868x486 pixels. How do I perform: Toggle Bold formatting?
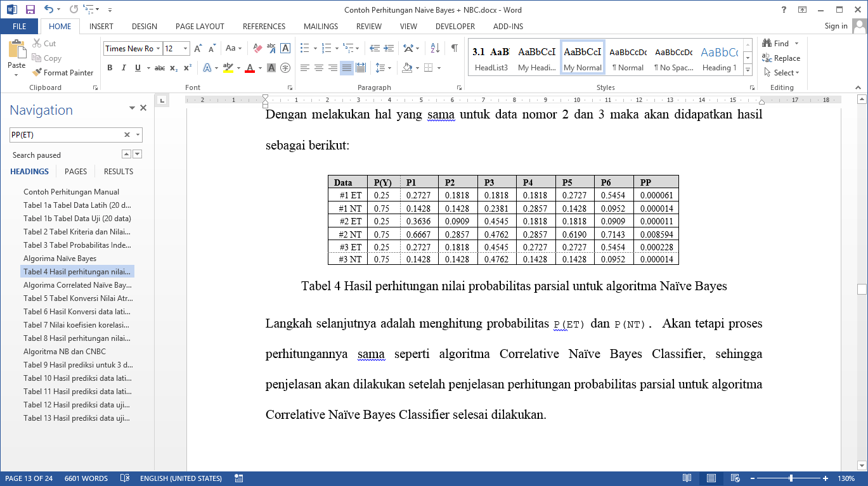tap(109, 68)
